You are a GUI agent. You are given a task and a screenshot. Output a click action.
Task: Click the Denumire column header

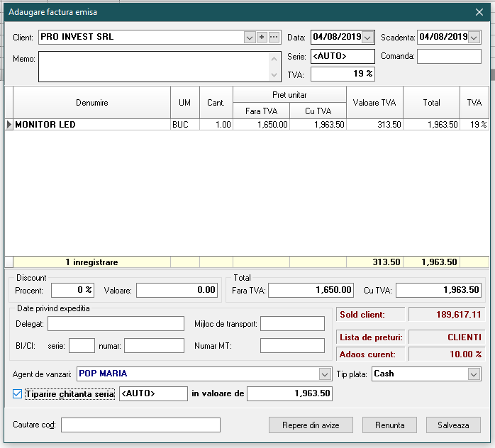[91, 103]
